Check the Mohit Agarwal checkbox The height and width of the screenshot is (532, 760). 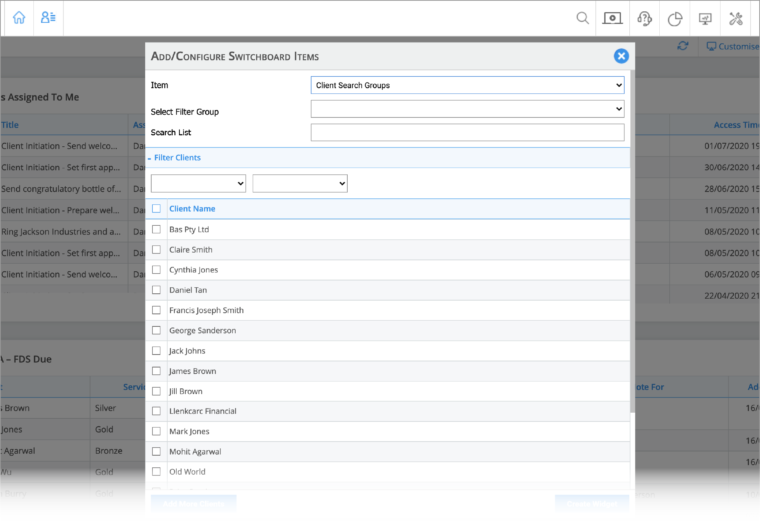[x=156, y=451]
